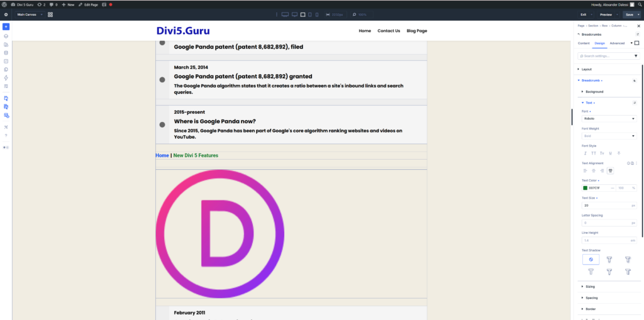Open the Layers panel icon in sidebar
The width and height of the screenshot is (644, 320).
click(x=6, y=36)
